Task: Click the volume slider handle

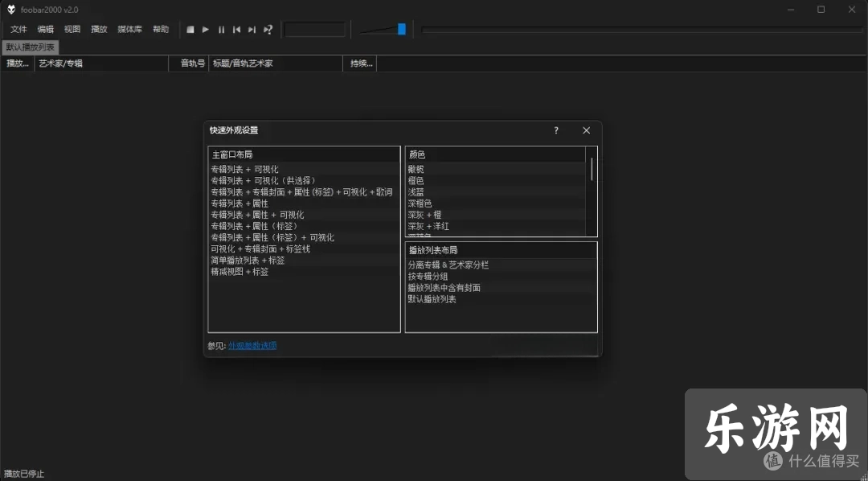Action: click(x=402, y=30)
